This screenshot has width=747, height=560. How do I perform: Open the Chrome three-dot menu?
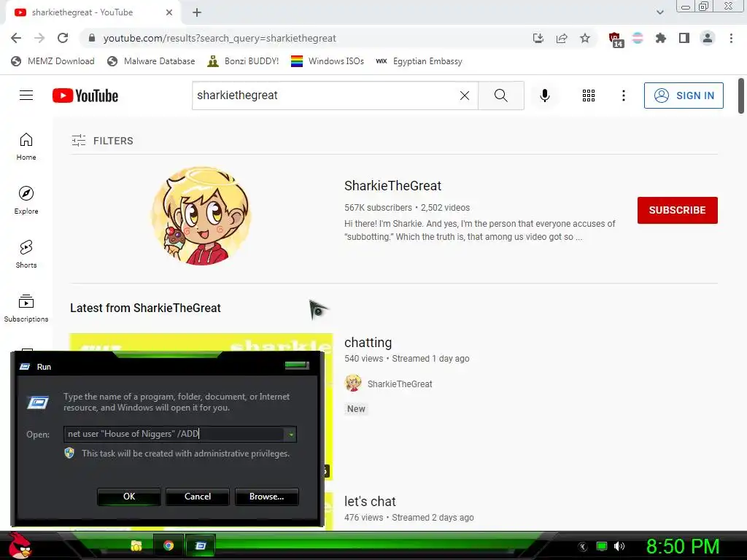pos(731,38)
